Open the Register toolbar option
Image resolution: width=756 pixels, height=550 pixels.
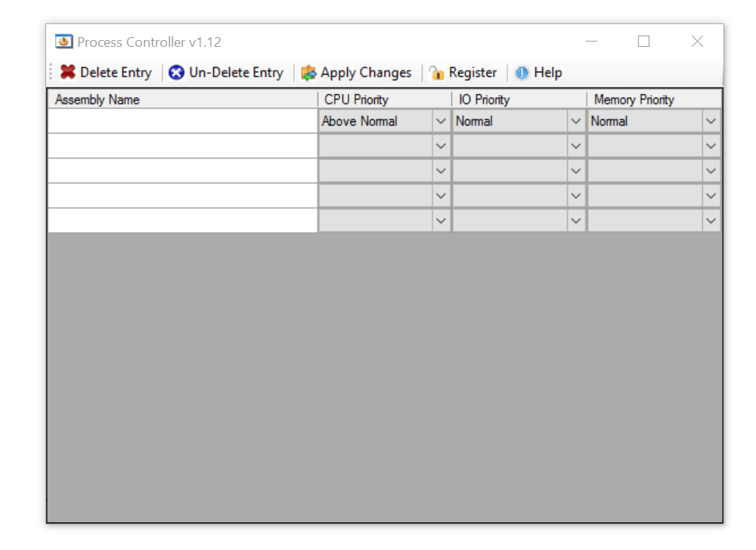click(463, 73)
